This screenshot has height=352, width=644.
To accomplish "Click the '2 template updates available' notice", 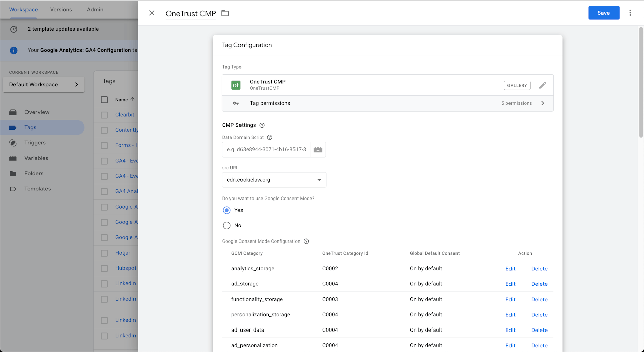I will tap(63, 29).
